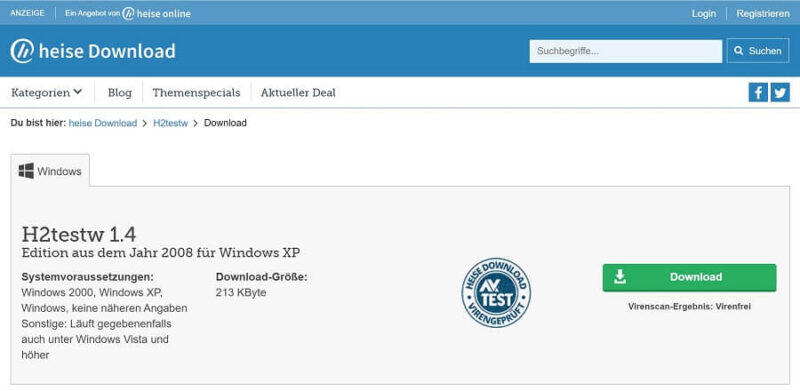Viewport: 800px width, 391px height.
Task: Open the Facebook page icon
Action: [758, 92]
